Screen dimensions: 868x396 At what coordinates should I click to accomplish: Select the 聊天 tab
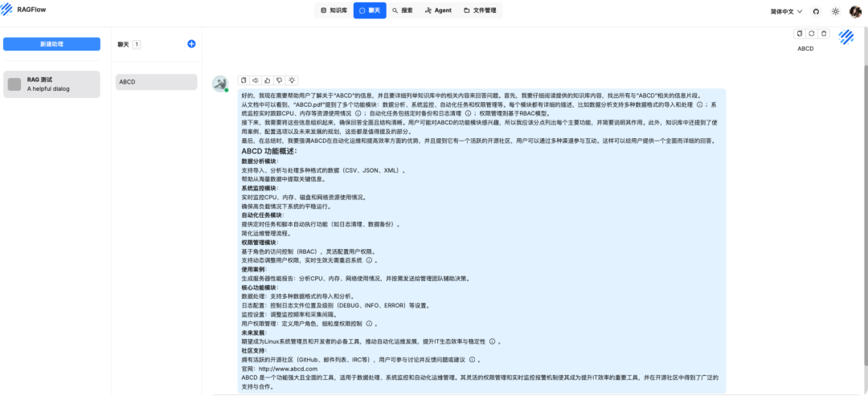click(x=370, y=10)
